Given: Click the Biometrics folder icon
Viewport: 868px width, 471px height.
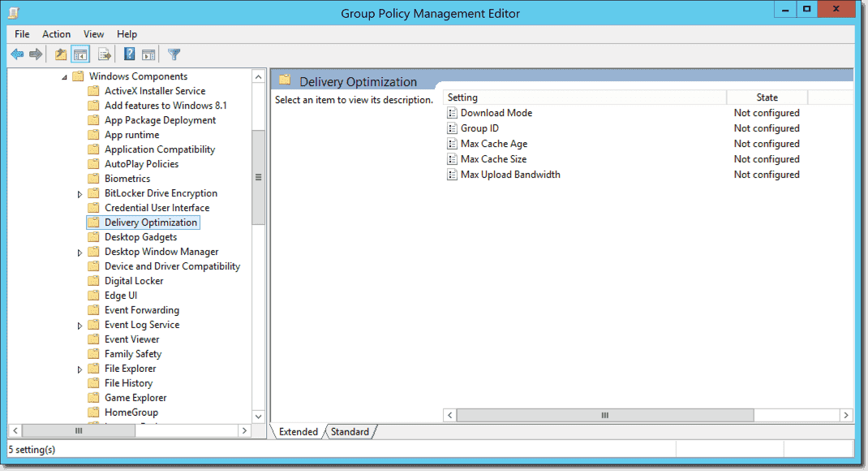Looking at the screenshot, I should point(93,179).
